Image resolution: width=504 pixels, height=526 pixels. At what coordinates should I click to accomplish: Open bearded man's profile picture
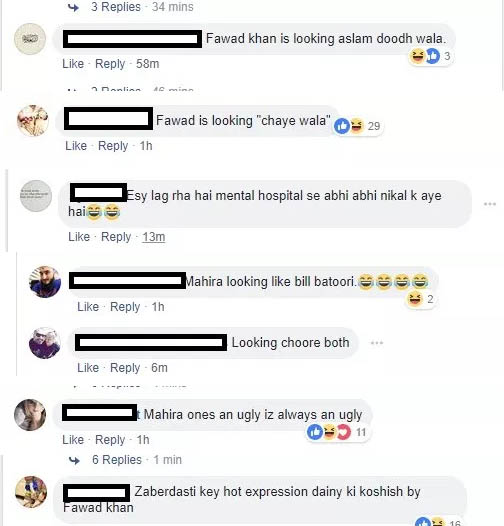click(x=45, y=282)
